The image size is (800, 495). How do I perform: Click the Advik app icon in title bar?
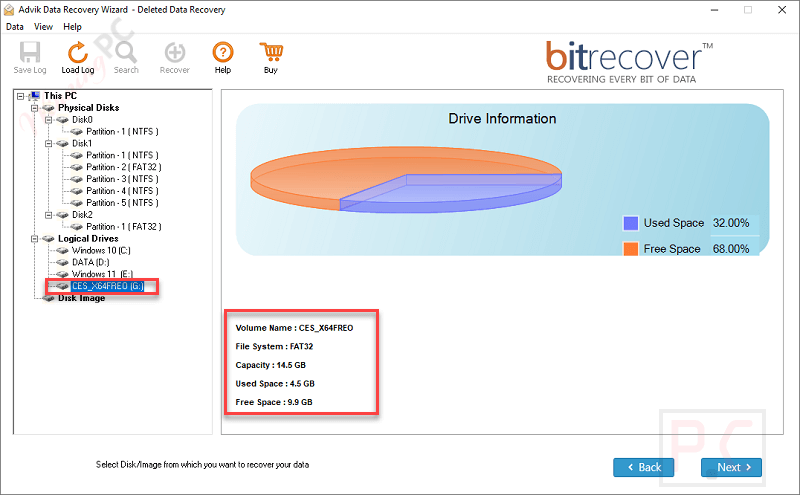[x=9, y=10]
